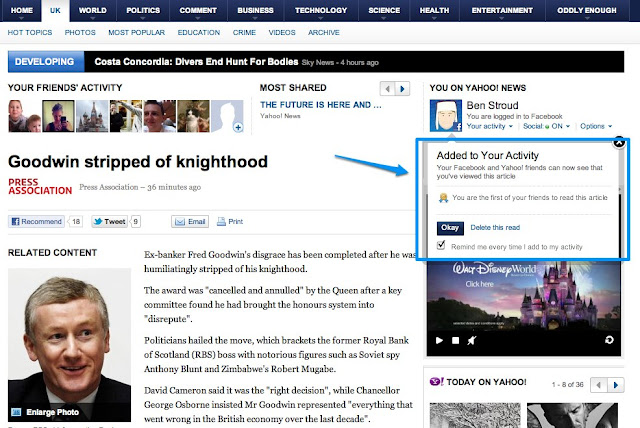
Task: Open the COMMENT menu
Action: 198,11
